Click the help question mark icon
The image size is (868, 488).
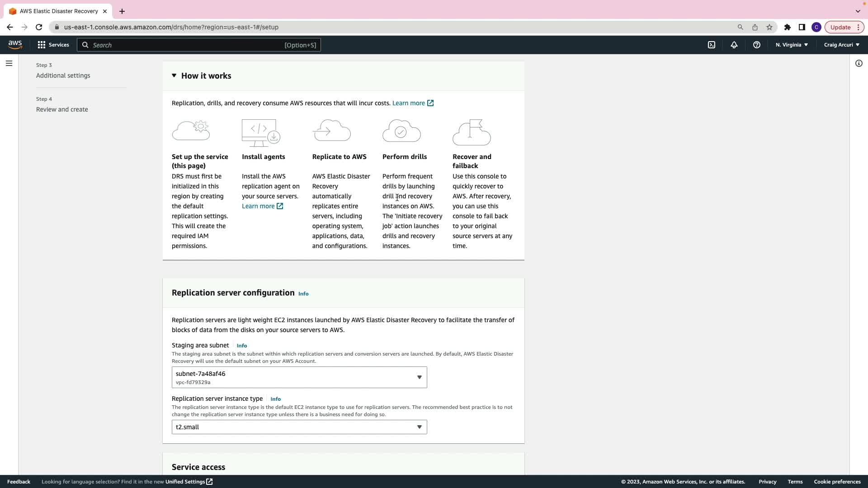pos(756,45)
